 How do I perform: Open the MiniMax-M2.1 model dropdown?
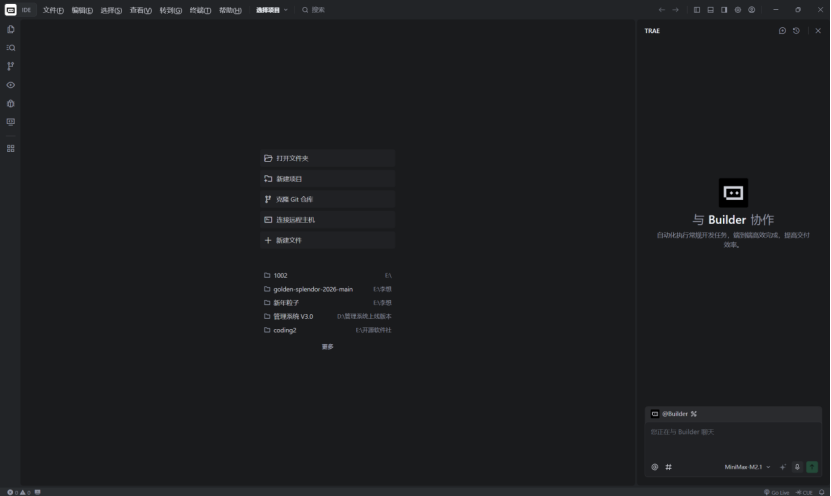(747, 467)
